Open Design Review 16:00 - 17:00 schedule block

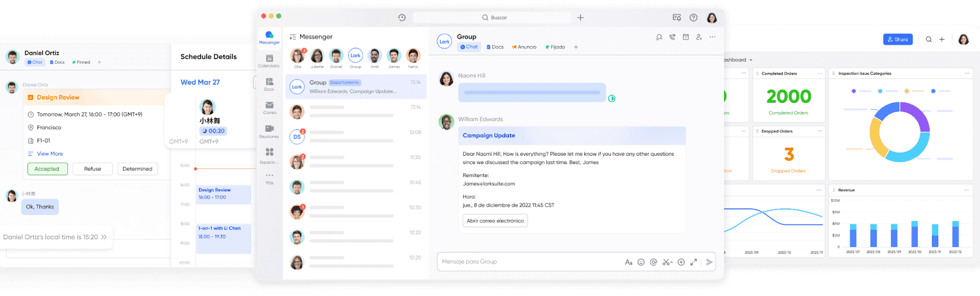pos(224,194)
